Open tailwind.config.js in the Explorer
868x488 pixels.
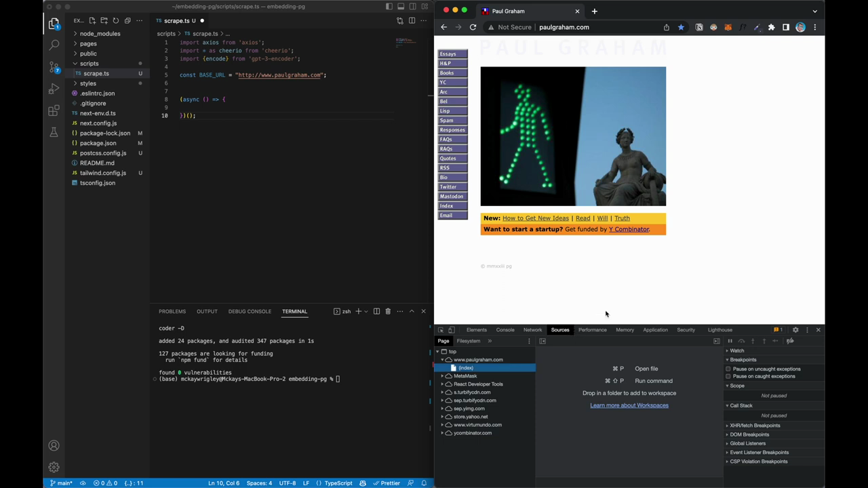[x=103, y=173]
